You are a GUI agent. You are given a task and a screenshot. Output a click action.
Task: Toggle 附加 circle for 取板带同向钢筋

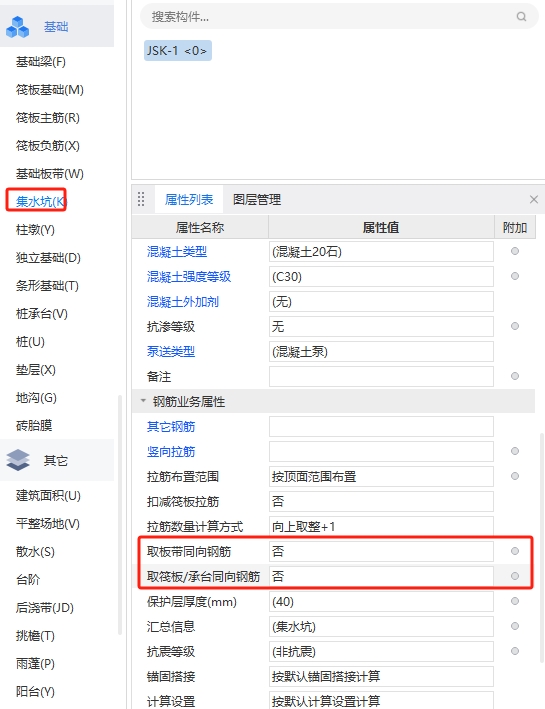[x=515, y=551]
